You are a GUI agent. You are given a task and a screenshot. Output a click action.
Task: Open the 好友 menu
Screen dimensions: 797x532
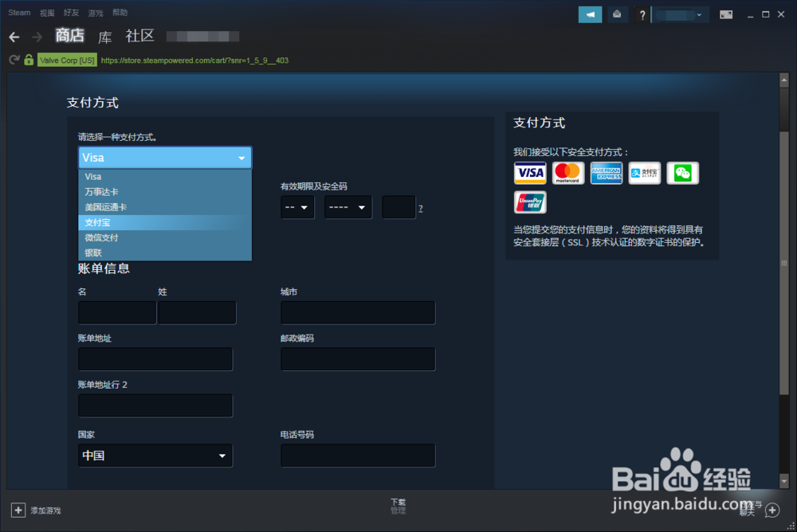point(71,13)
